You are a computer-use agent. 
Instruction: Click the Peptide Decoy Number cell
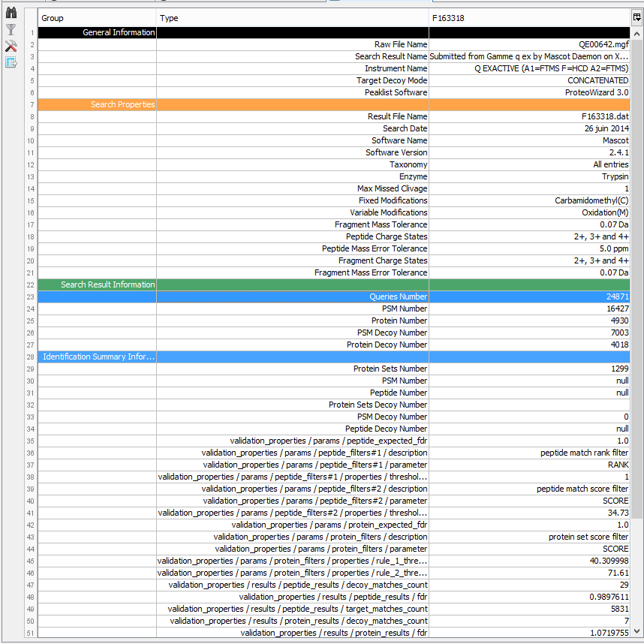click(x=293, y=429)
